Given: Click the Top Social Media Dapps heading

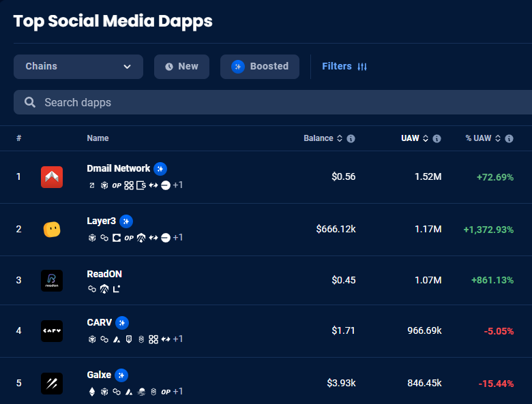Looking at the screenshot, I should pyautogui.click(x=113, y=21).
